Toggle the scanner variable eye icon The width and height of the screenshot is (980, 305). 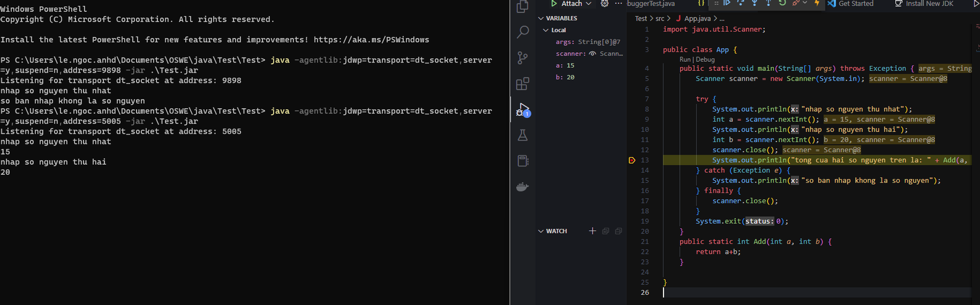click(x=592, y=54)
